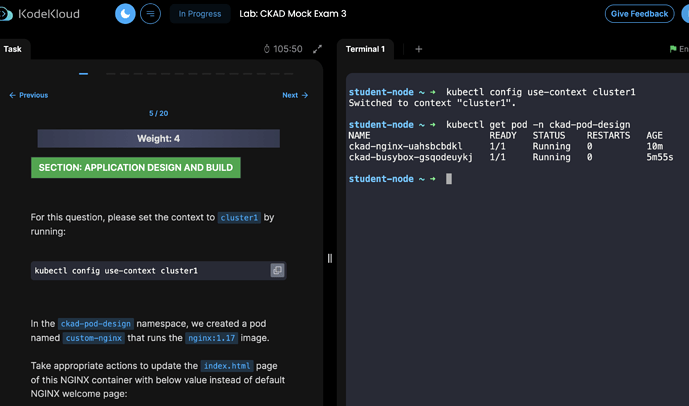Click the In Progress status badge
This screenshot has width=689, height=406.
click(199, 14)
